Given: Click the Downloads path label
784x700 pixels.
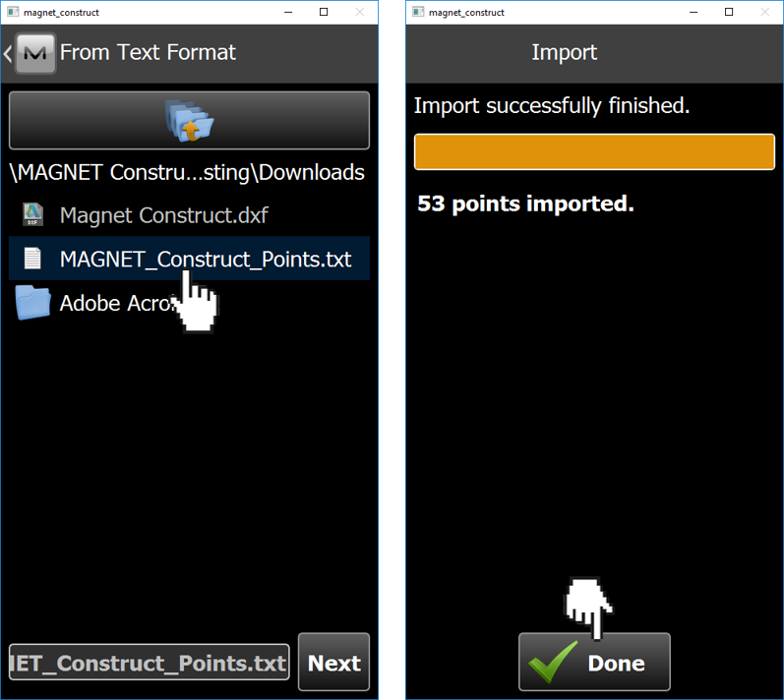Looking at the screenshot, I should (x=187, y=172).
